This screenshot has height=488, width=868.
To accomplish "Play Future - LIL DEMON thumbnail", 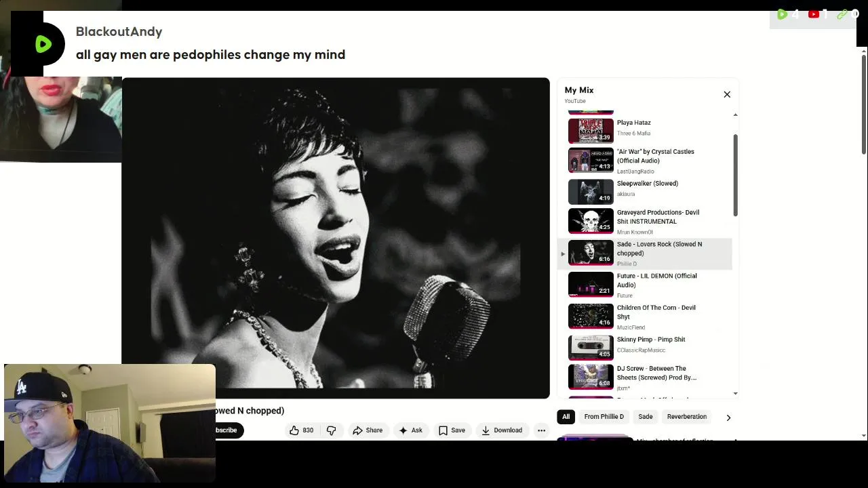I will click(591, 285).
